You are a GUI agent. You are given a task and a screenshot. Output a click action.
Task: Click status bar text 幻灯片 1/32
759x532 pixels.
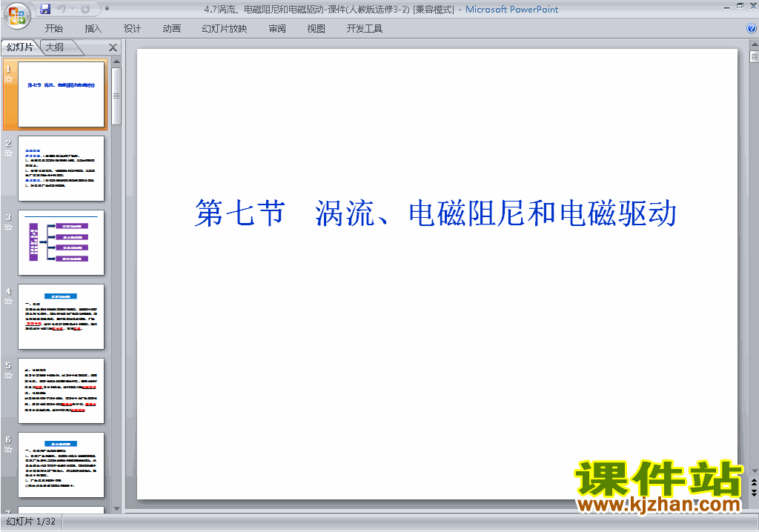pyautogui.click(x=31, y=522)
